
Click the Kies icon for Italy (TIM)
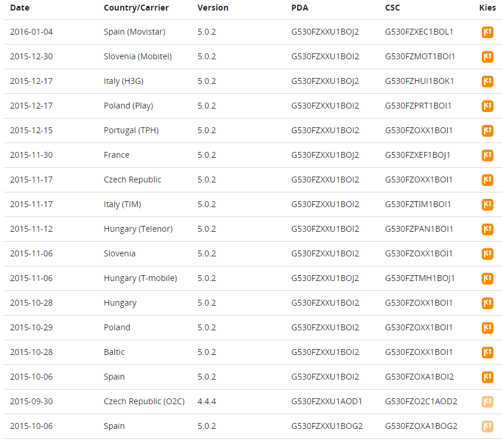tap(487, 205)
